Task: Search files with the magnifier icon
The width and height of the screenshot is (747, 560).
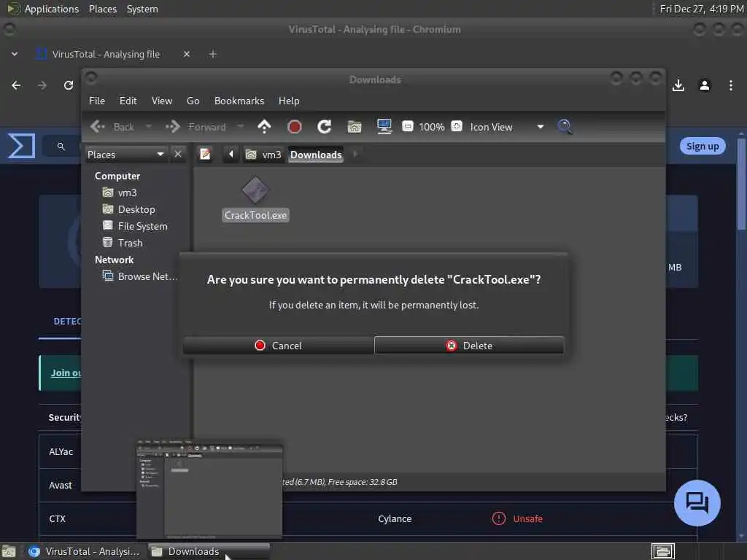Action: 565,127
